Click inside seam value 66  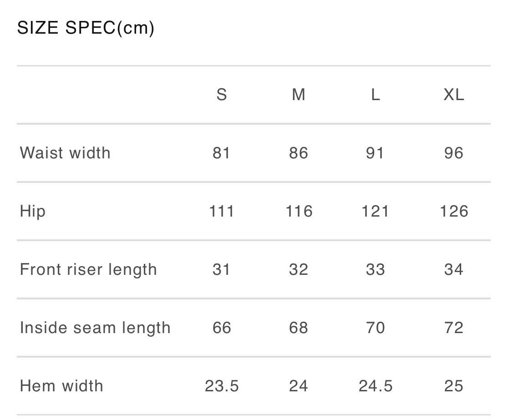point(222,328)
